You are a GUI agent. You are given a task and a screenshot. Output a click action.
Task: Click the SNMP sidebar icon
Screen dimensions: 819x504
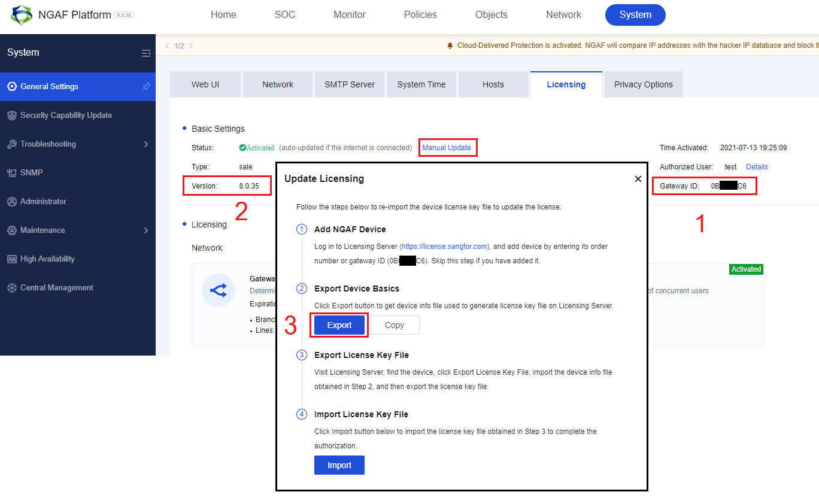point(12,173)
